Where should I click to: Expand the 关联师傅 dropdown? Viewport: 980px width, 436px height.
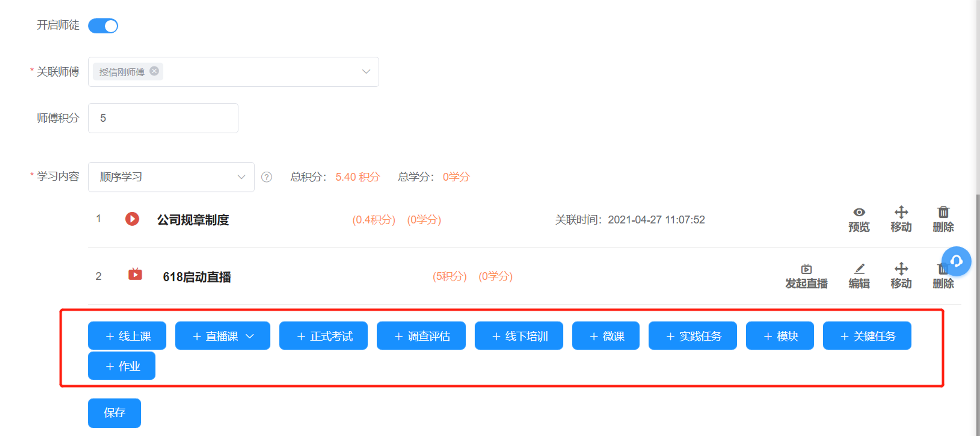(x=366, y=72)
